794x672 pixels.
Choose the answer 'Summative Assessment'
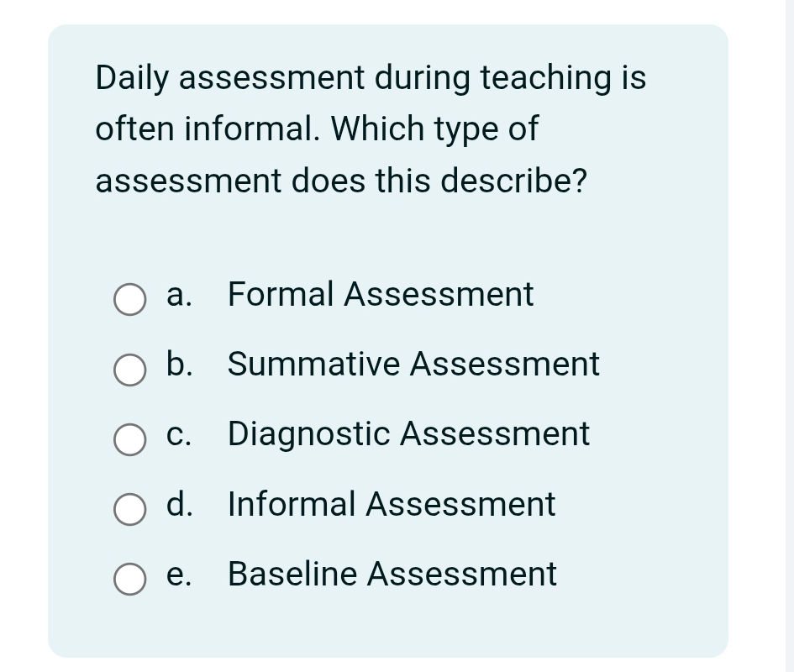point(413,365)
